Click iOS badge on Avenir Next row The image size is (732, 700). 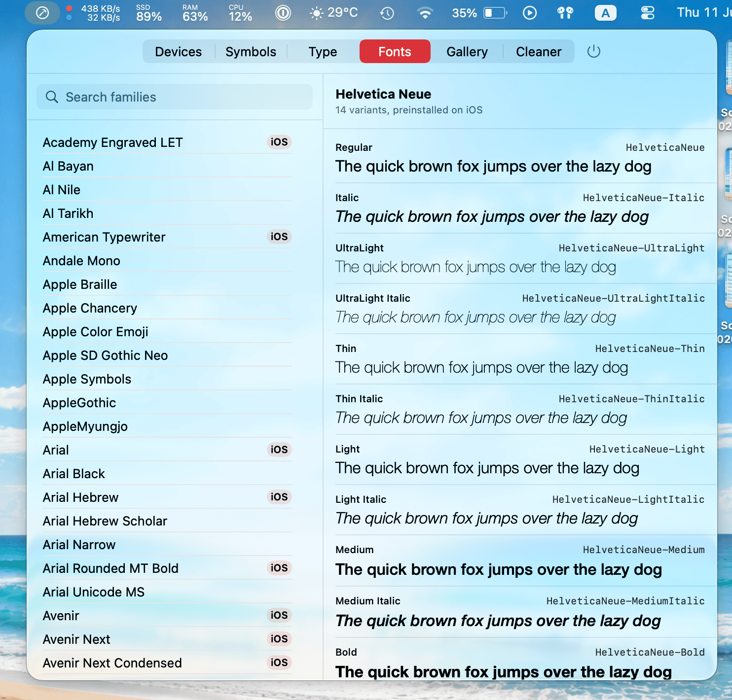pyautogui.click(x=279, y=639)
